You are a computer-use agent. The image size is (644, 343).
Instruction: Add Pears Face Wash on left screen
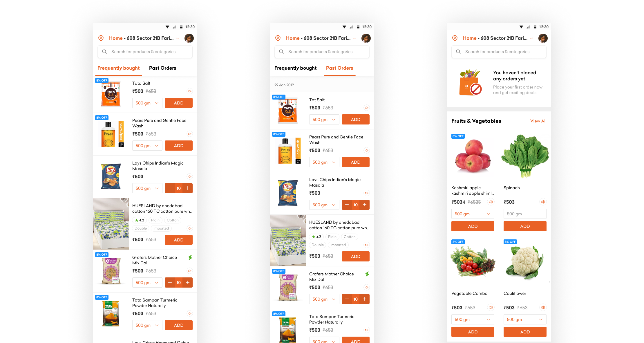(179, 146)
